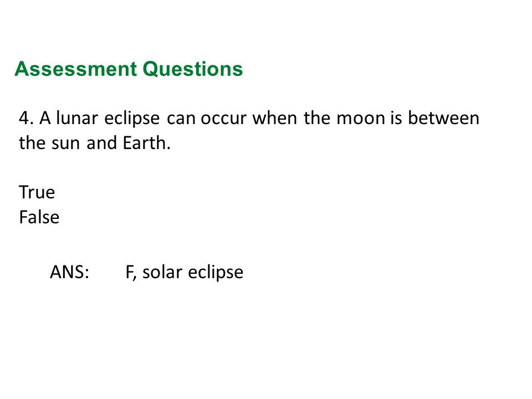Click the word "solar" in the answer
Image resolution: width=532 pixels, height=399 pixels.
[162, 272]
